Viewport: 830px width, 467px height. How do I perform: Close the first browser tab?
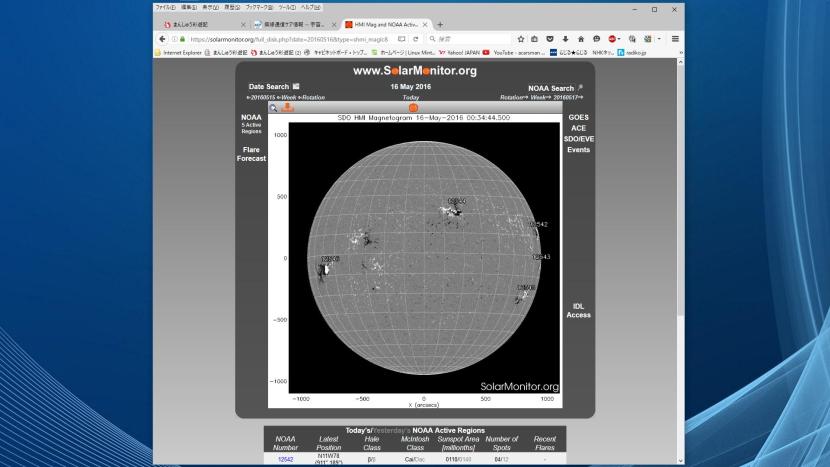tap(243, 24)
